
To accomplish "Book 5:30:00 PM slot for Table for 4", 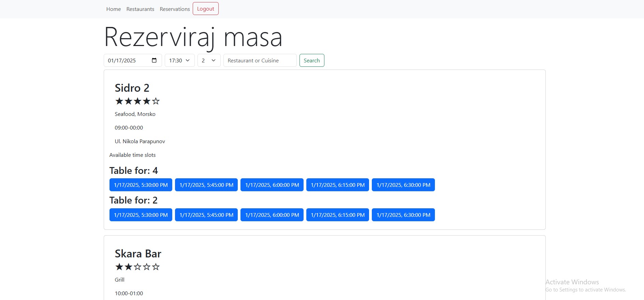I will pyautogui.click(x=141, y=185).
